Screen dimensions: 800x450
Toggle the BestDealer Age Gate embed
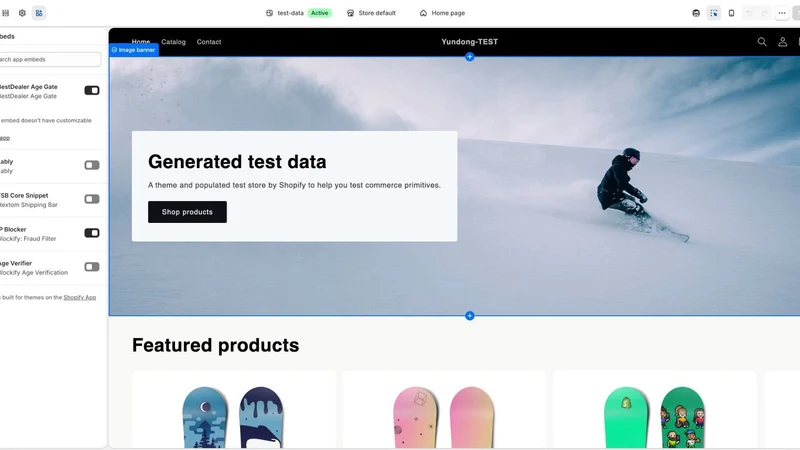[92, 90]
